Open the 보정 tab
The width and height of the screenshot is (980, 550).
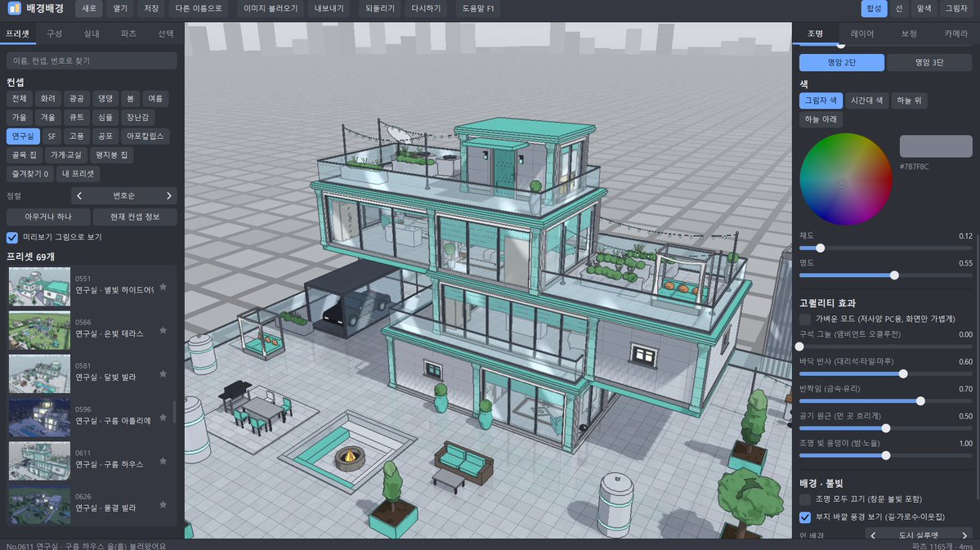909,34
